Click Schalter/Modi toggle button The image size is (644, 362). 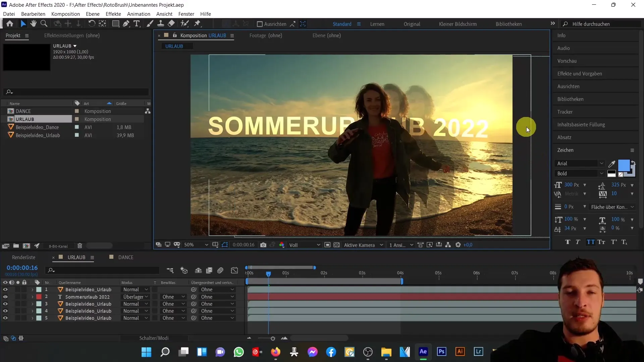point(154,338)
